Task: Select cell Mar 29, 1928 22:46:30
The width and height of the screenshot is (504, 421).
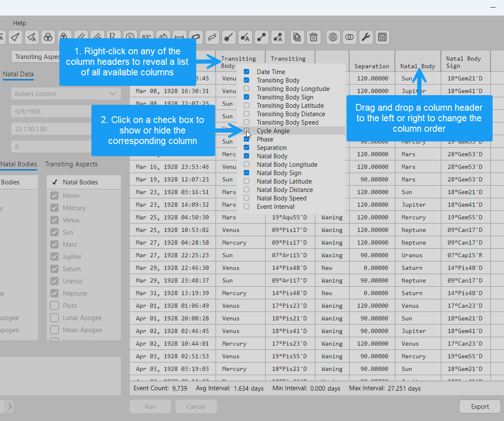Action: (172, 268)
